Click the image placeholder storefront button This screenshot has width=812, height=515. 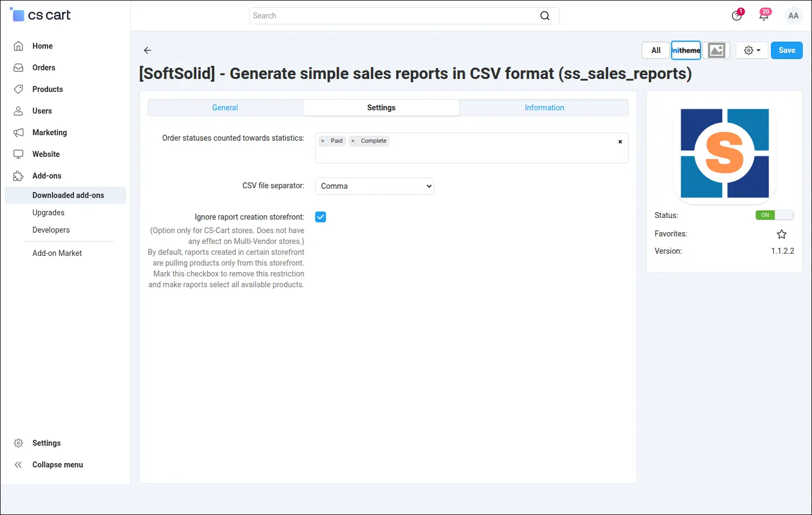click(x=717, y=50)
